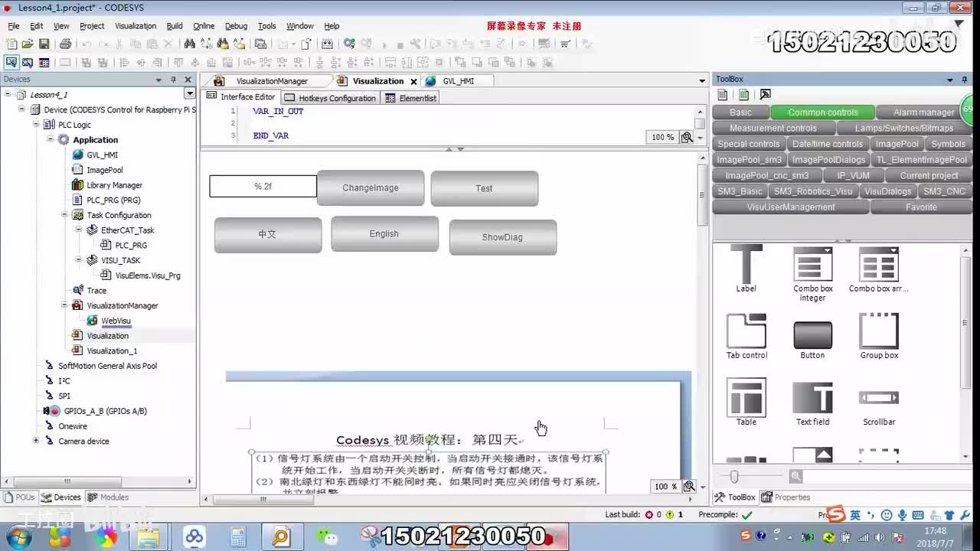Click the ChangeImage button on canvas
Screen dimensions: 980x551
[x=371, y=187]
